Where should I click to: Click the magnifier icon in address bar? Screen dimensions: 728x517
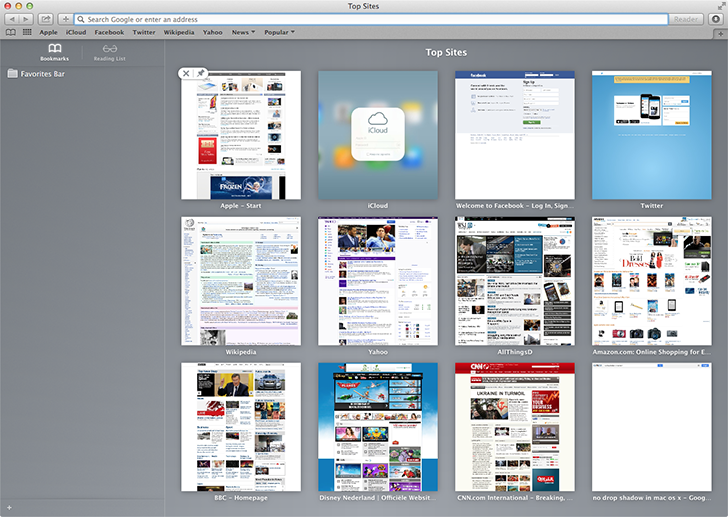pos(81,19)
